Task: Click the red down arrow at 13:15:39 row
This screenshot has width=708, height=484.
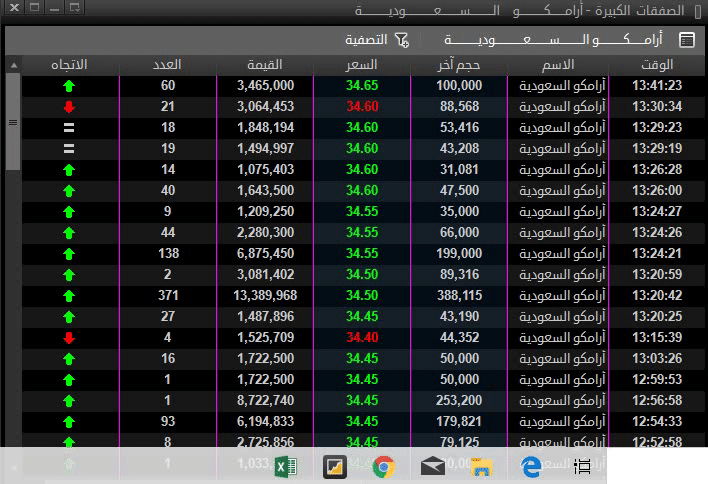Action: tap(69, 338)
